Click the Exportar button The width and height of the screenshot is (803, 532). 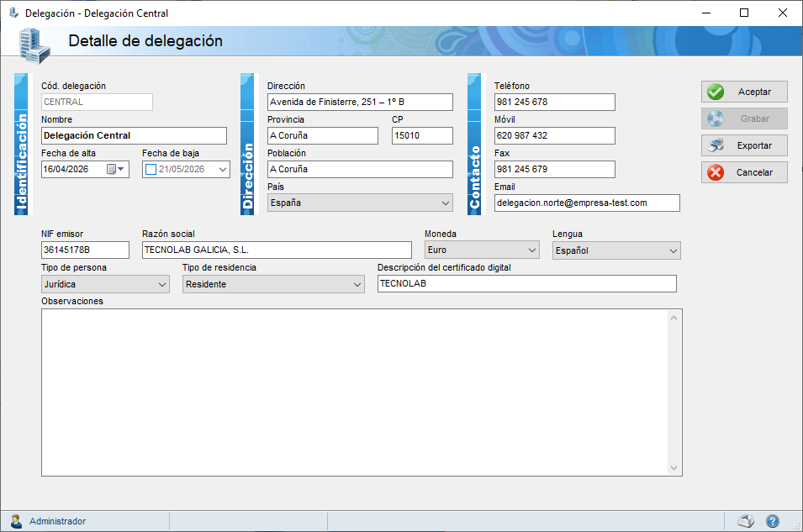click(x=744, y=145)
